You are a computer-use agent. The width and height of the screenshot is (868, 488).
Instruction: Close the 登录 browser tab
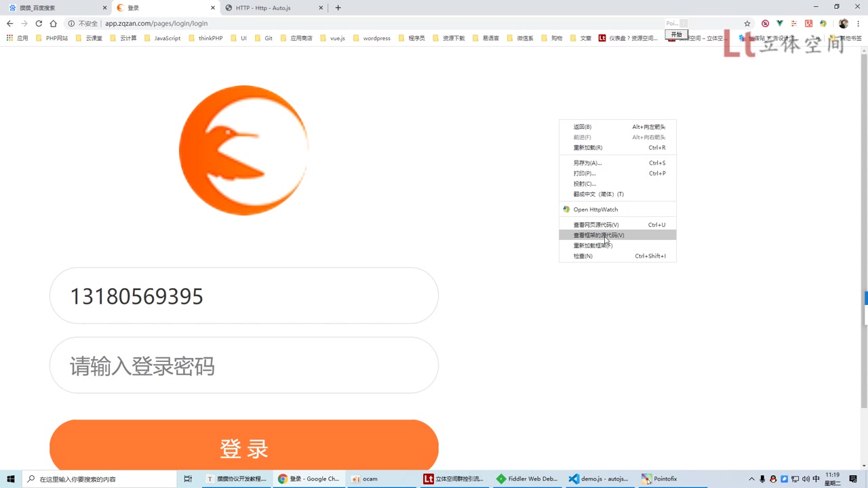(x=213, y=8)
